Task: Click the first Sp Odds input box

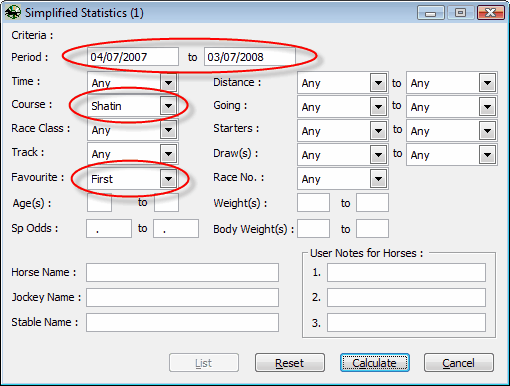Action: click(x=109, y=229)
